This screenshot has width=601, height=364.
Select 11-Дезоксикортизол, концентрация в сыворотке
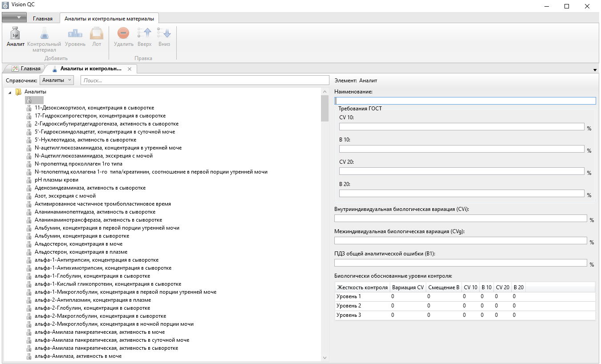point(94,108)
